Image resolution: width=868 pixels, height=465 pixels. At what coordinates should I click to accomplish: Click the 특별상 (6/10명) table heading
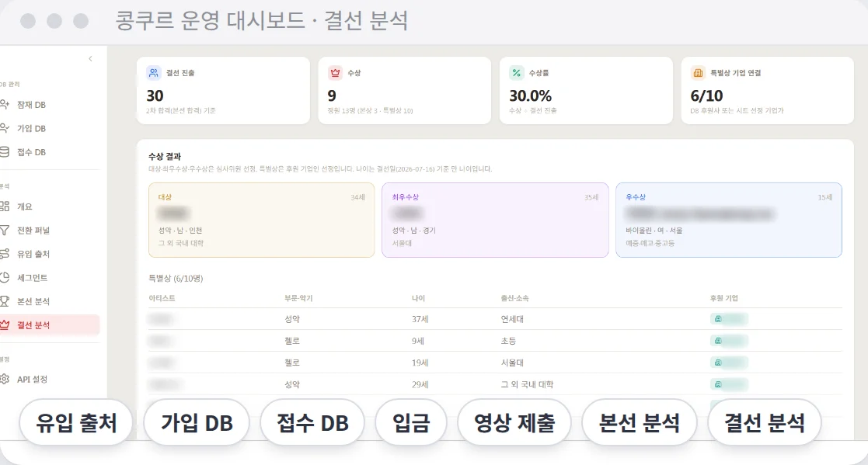176,278
